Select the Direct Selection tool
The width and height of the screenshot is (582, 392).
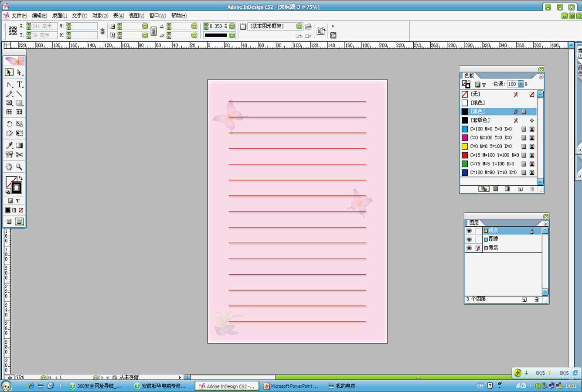[20, 72]
